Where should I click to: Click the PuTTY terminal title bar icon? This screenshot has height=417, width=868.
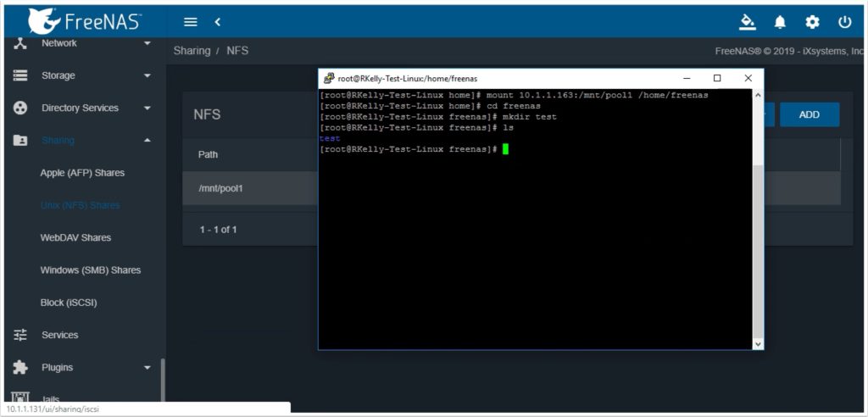coord(328,78)
